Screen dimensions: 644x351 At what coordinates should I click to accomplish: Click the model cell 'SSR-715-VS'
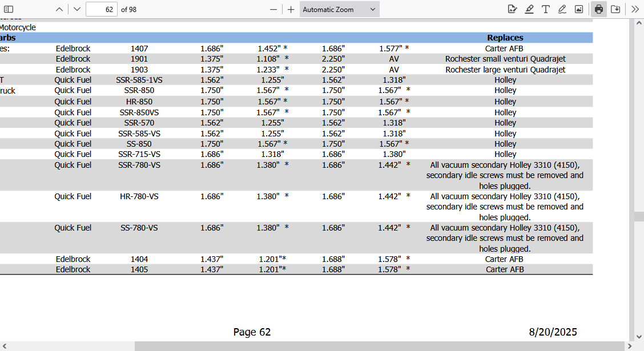point(139,154)
